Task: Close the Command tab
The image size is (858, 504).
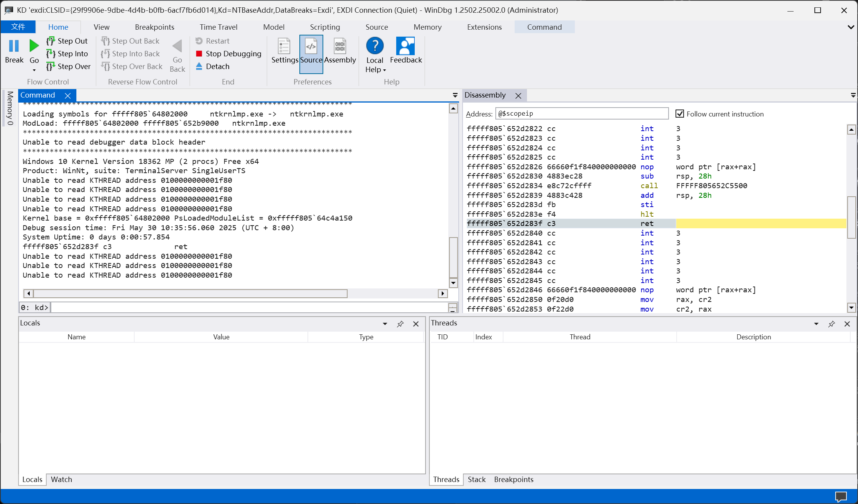Action: tap(68, 95)
